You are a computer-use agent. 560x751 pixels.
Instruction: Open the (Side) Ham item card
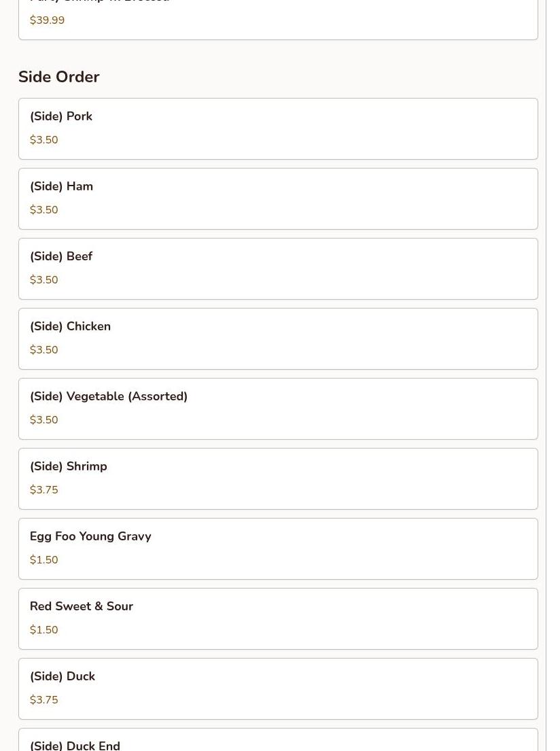point(278,198)
